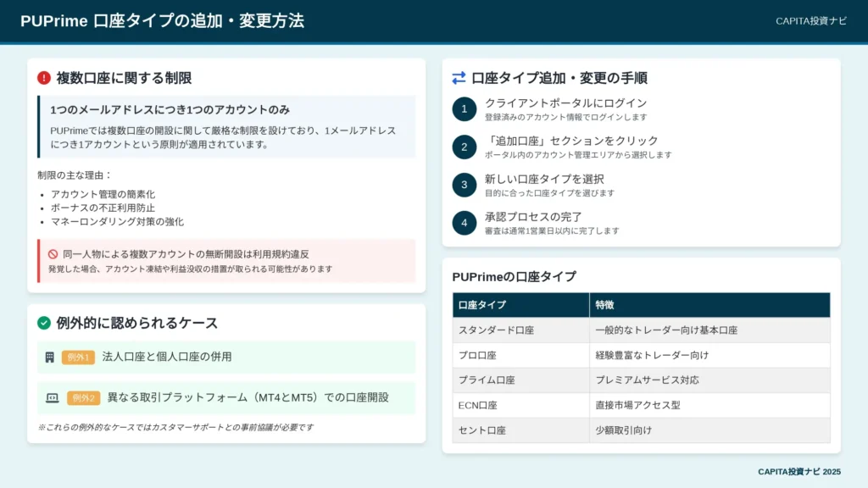The height and width of the screenshot is (488, 868).
Task: Click the label 制限の主な理由：
Action: [75, 175]
